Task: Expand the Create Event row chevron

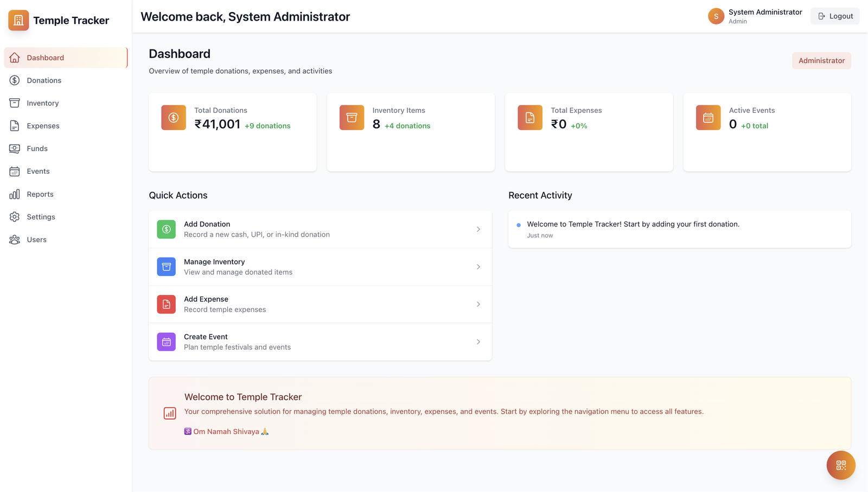Action: (478, 342)
